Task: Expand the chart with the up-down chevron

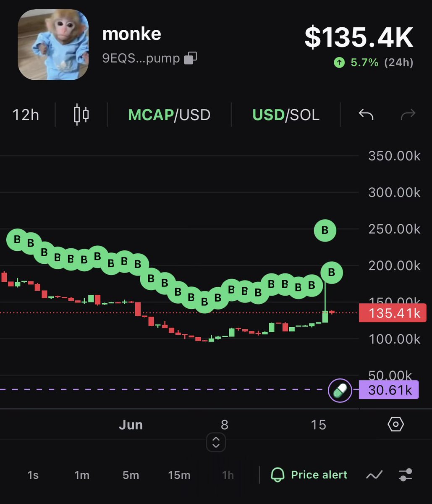Action: 216,442
